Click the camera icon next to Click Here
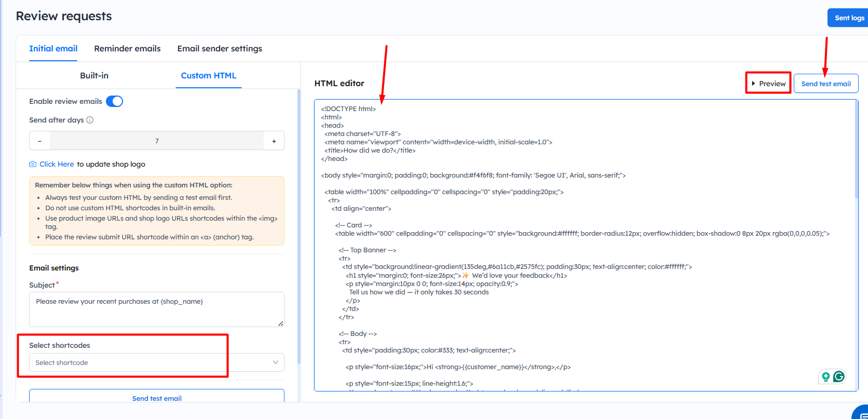 click(33, 164)
